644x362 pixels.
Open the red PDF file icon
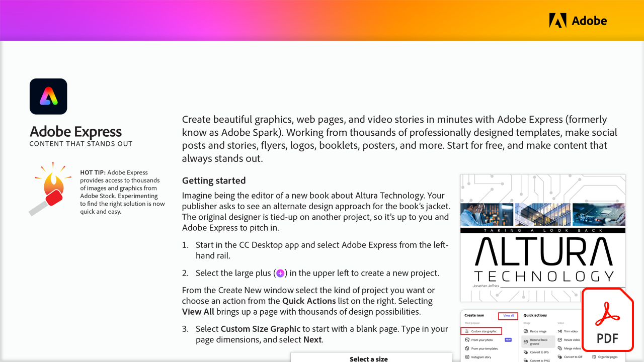pos(607,320)
